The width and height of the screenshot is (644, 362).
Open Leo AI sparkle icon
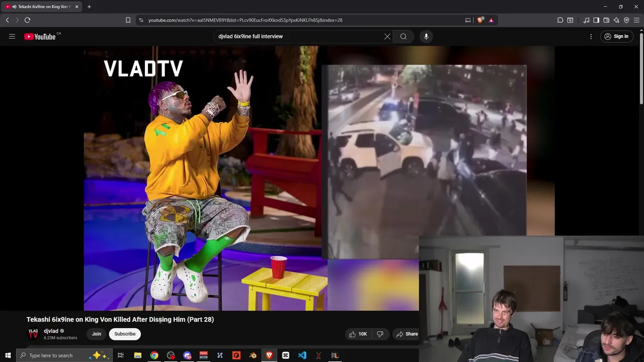tap(616, 20)
